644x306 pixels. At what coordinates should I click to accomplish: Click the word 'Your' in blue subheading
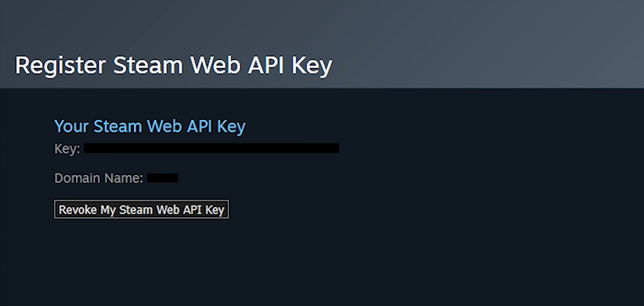coord(72,126)
